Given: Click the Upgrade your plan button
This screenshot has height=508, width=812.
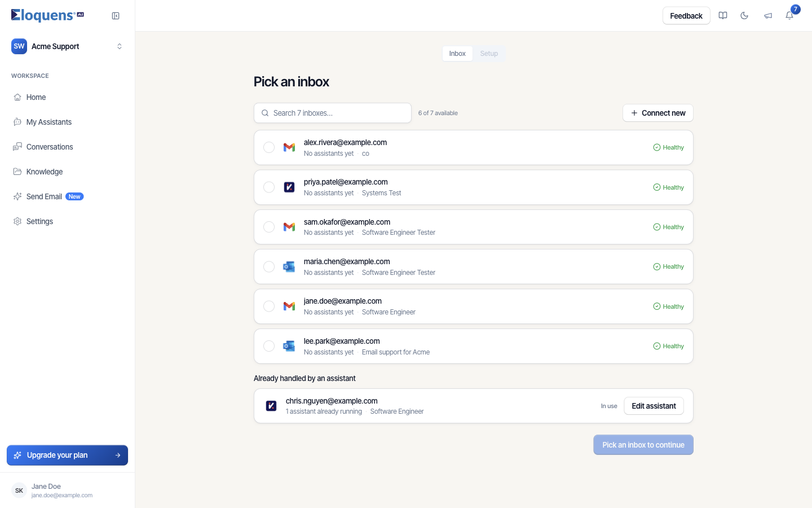Looking at the screenshot, I should (x=67, y=455).
